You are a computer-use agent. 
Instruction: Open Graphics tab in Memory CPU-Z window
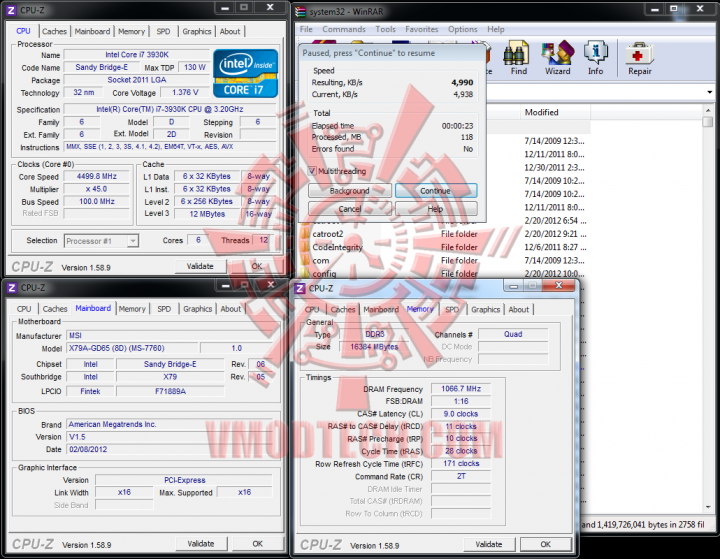tap(485, 309)
